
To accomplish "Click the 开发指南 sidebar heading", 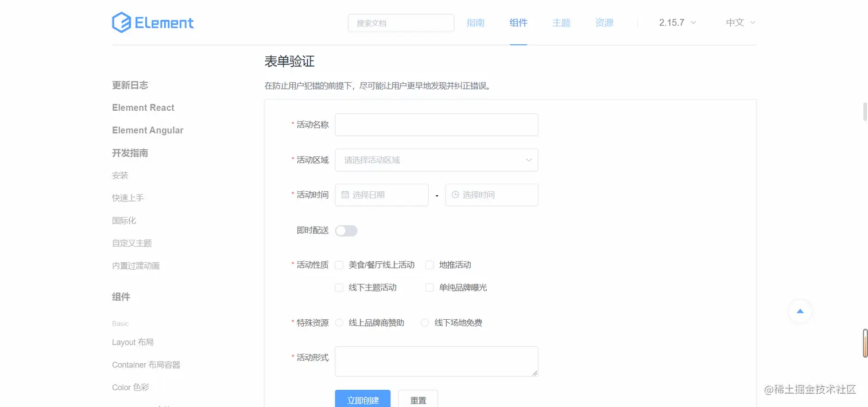I will pyautogui.click(x=130, y=153).
